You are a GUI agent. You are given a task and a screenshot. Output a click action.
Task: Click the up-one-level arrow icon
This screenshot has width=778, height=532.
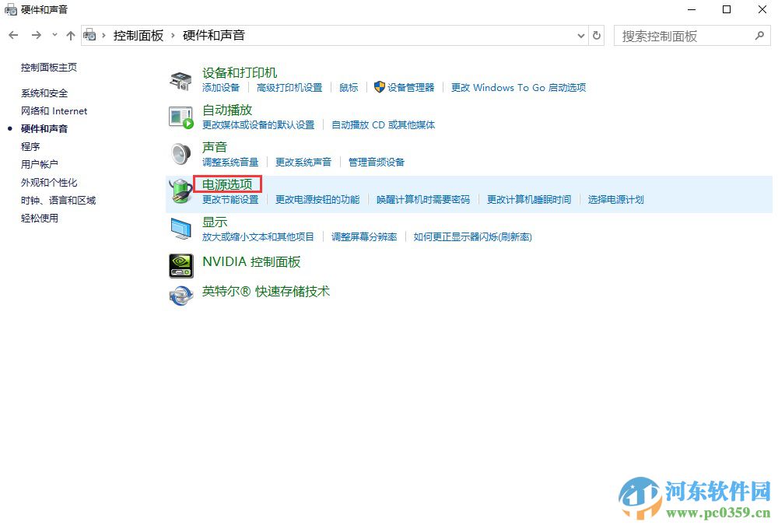pos(71,35)
